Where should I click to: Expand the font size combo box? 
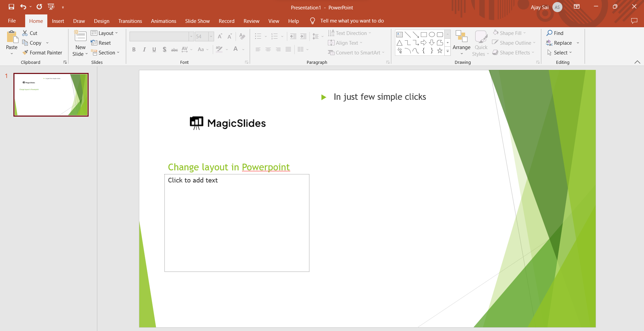(211, 36)
